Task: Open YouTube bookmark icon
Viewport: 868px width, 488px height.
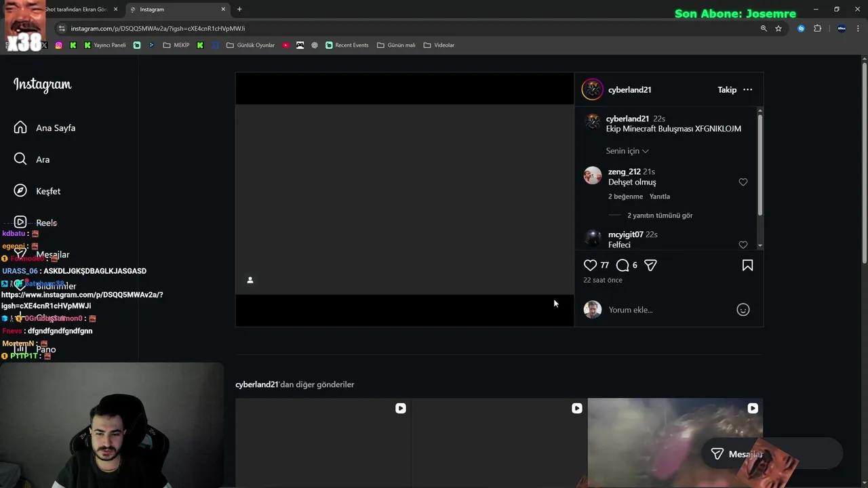Action: click(x=285, y=45)
